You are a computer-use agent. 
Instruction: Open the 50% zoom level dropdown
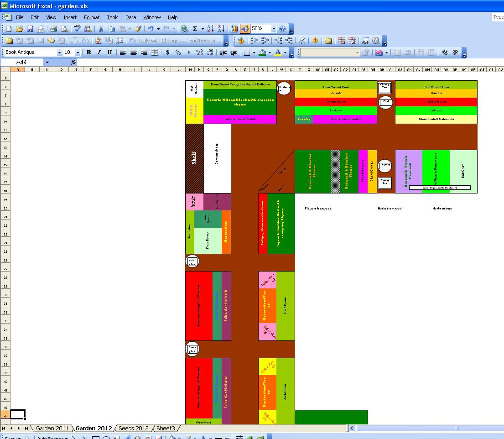[274, 29]
